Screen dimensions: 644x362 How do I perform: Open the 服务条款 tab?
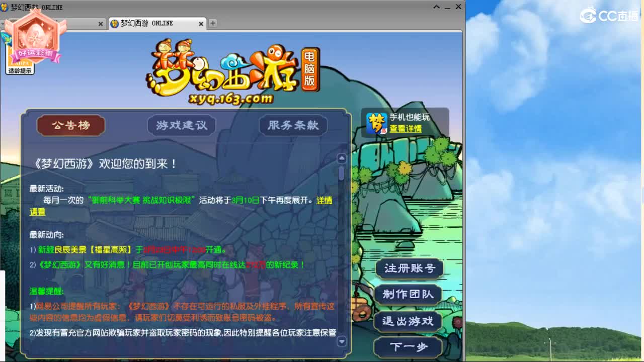click(x=293, y=126)
